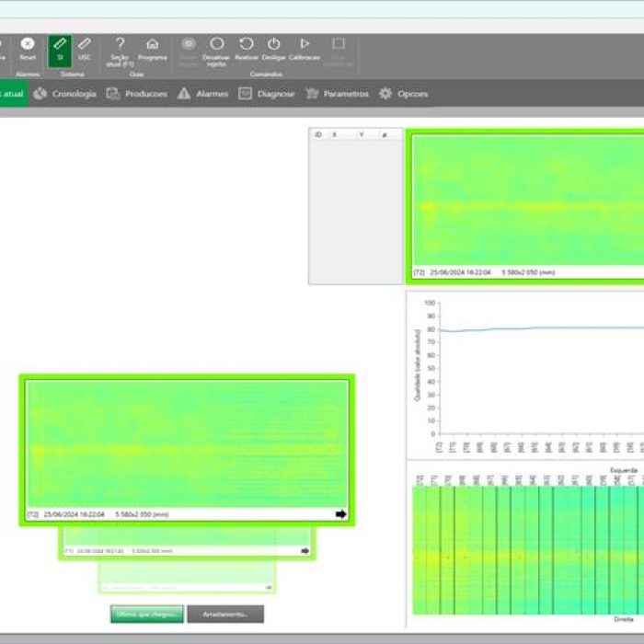
Task: Click the green button below sheet stack
Action: pos(147,614)
